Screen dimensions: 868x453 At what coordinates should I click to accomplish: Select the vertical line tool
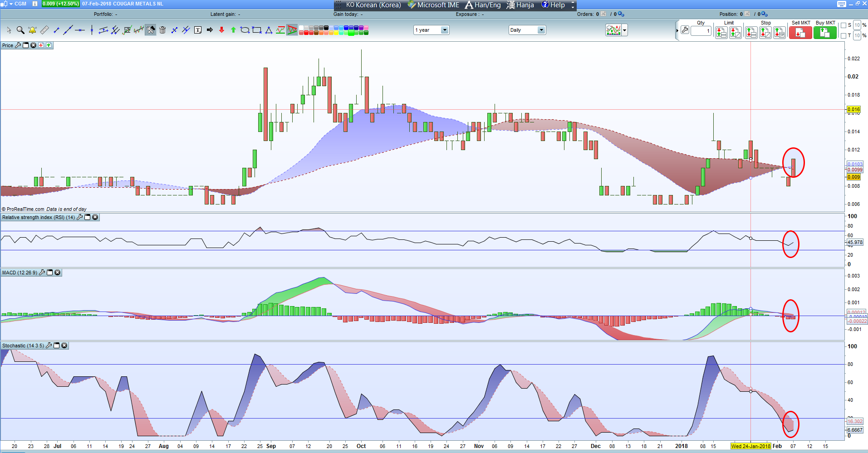(x=92, y=30)
